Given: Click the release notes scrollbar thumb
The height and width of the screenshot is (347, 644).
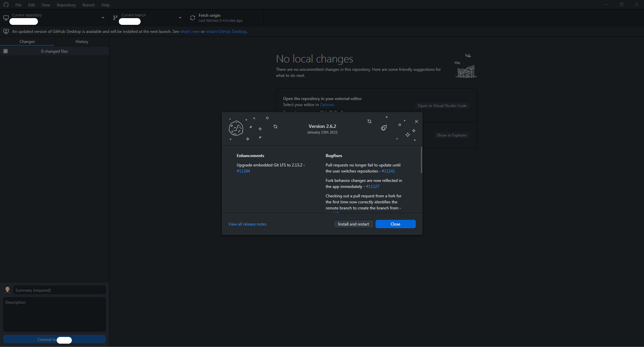Looking at the screenshot, I should click(x=422, y=160).
